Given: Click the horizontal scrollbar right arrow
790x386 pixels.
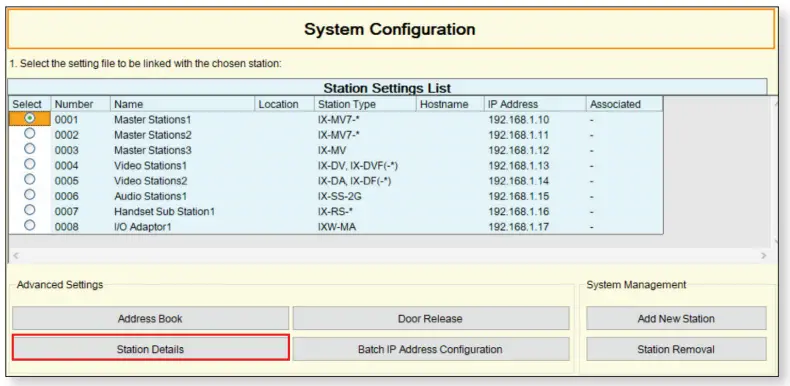Looking at the screenshot, I should tap(764, 255).
